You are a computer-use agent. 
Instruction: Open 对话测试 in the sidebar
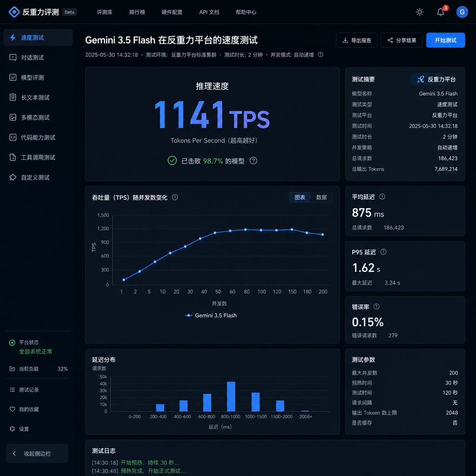pyautogui.click(x=38, y=58)
